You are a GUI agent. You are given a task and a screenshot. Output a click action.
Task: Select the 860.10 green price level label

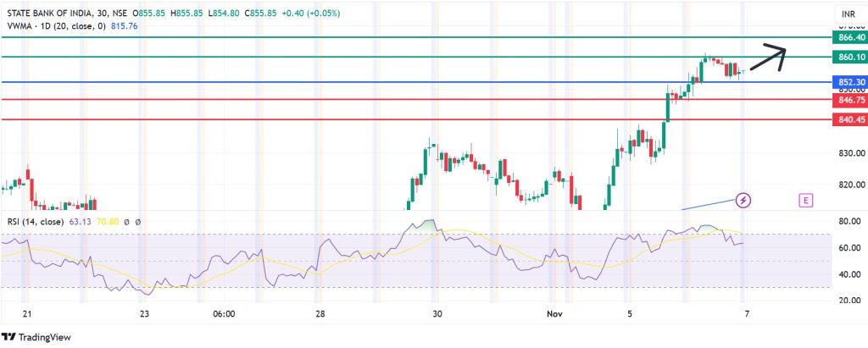849,57
